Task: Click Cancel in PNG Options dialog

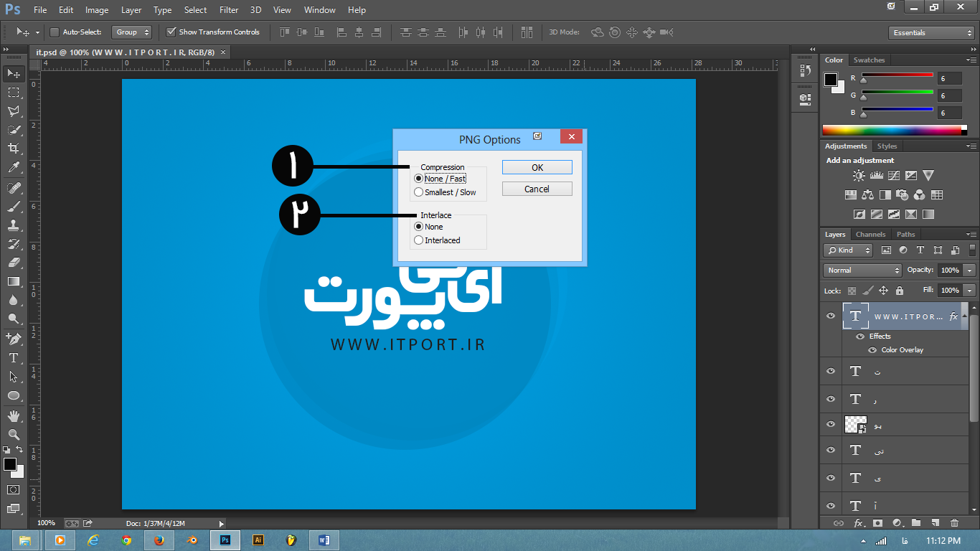Action: coord(537,189)
